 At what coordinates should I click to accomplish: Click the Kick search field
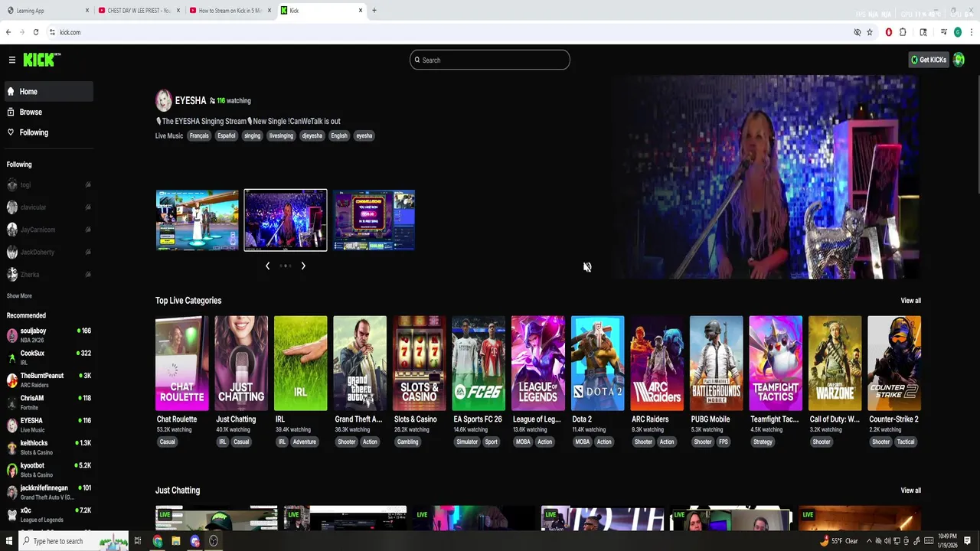click(x=490, y=60)
